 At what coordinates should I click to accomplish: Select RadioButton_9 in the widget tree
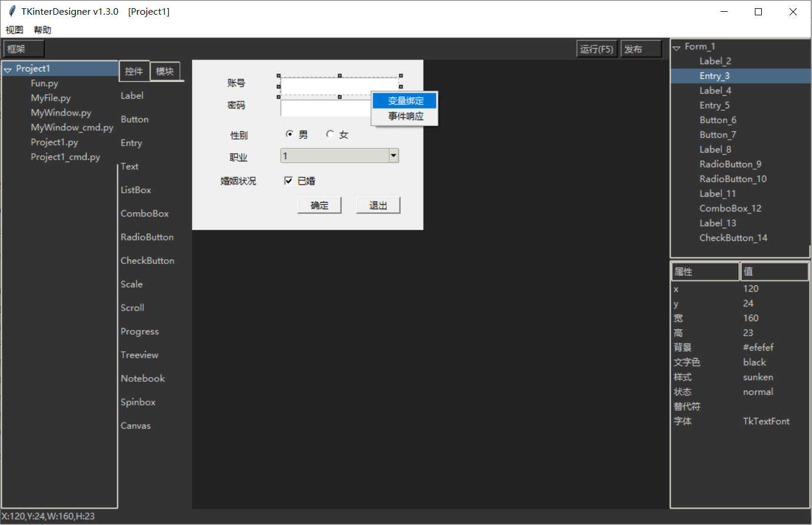[x=730, y=164]
